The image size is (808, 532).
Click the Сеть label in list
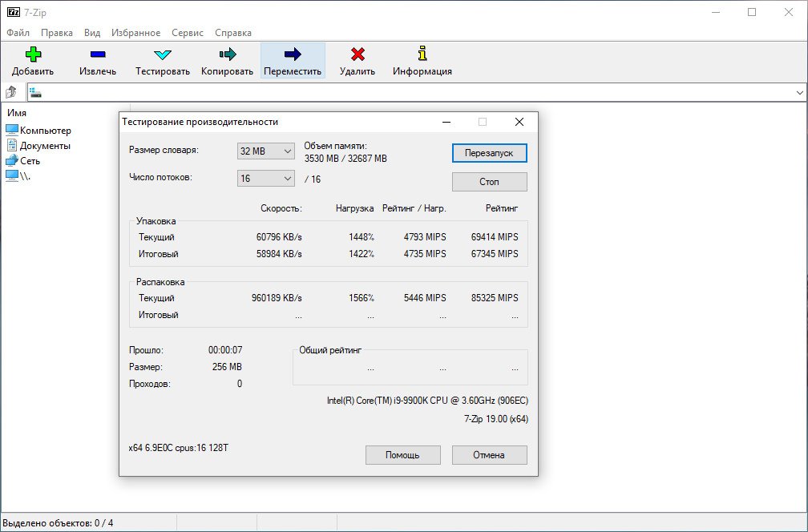(30, 161)
